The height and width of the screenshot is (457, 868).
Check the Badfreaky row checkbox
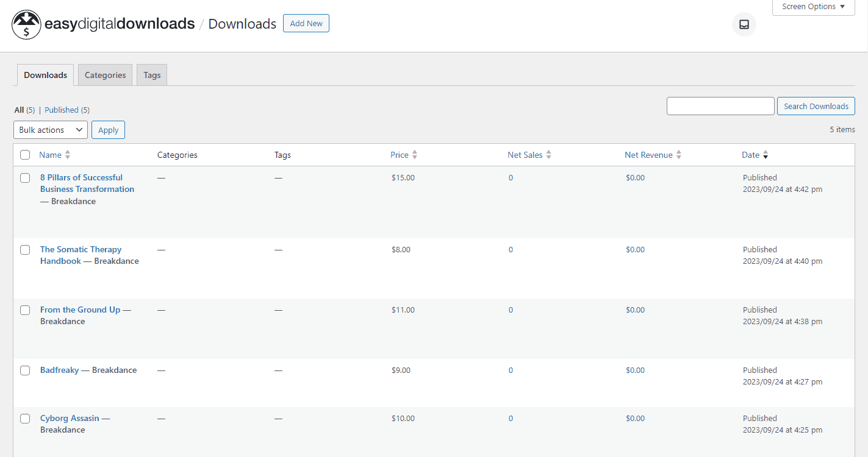click(25, 370)
